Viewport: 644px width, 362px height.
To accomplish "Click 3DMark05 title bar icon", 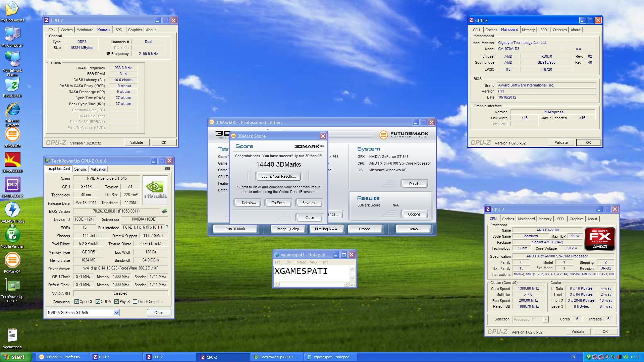I will tap(212, 122).
